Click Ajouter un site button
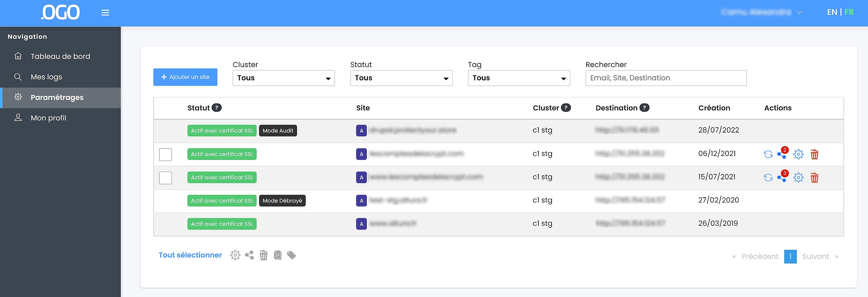The width and height of the screenshot is (868, 297). (x=185, y=77)
